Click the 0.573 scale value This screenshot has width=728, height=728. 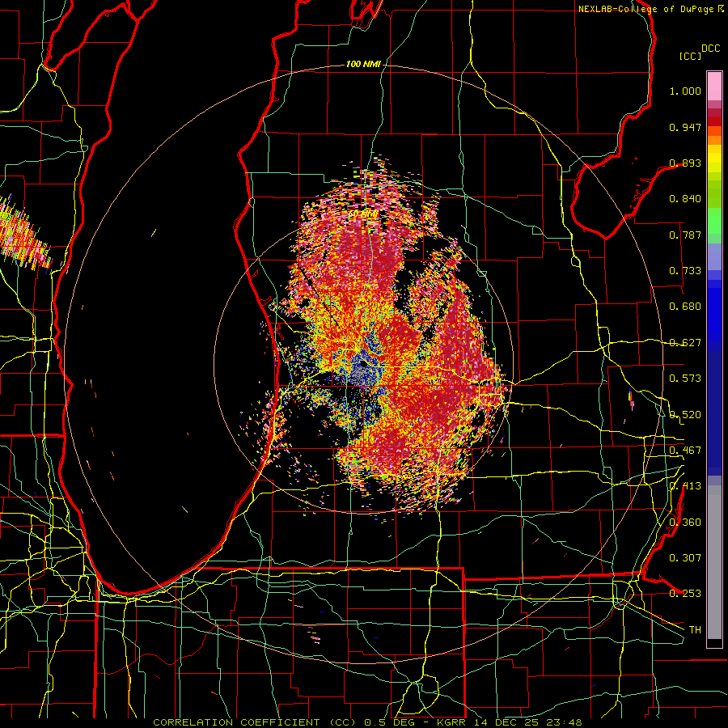point(685,379)
